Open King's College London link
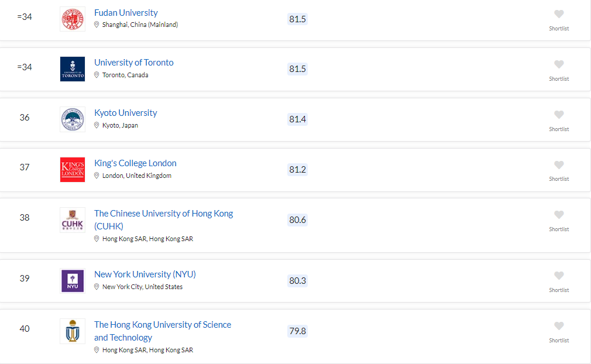This screenshot has width=591, height=364. click(135, 163)
